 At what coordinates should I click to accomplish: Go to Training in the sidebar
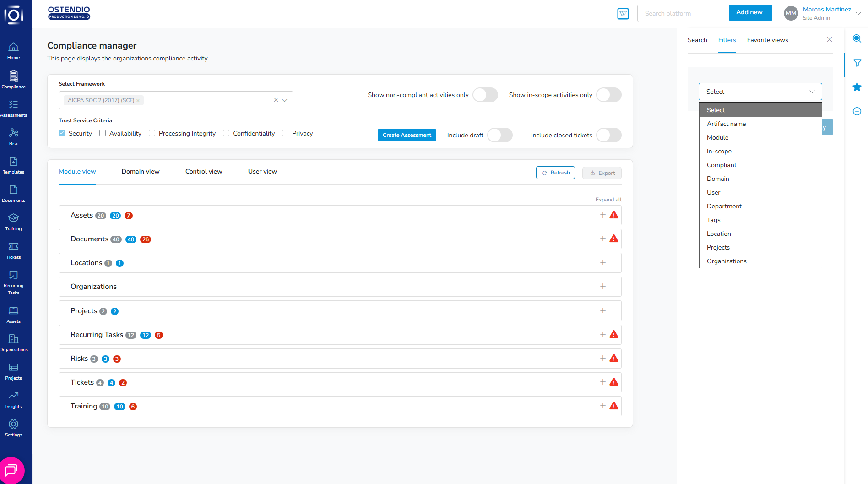point(13,222)
